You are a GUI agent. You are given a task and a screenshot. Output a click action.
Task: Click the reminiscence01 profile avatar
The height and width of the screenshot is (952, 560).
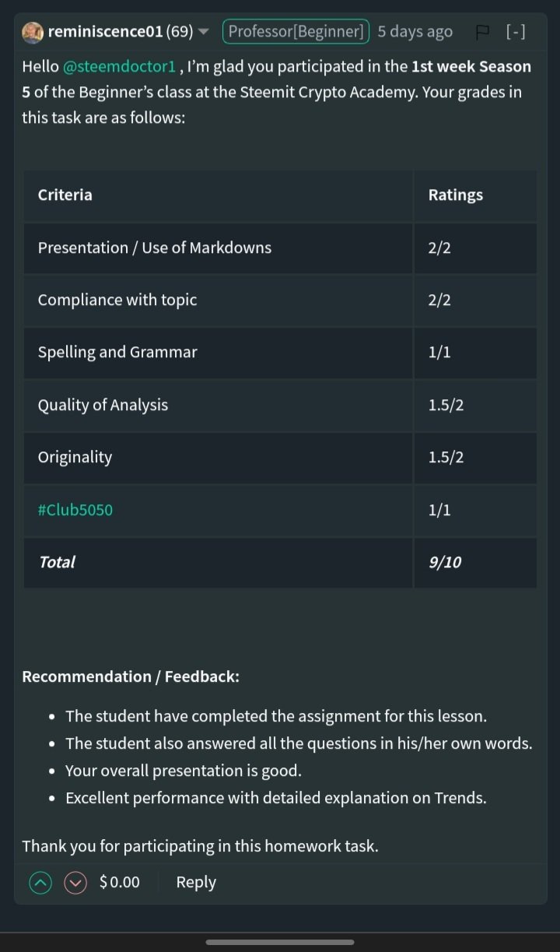[x=33, y=32]
